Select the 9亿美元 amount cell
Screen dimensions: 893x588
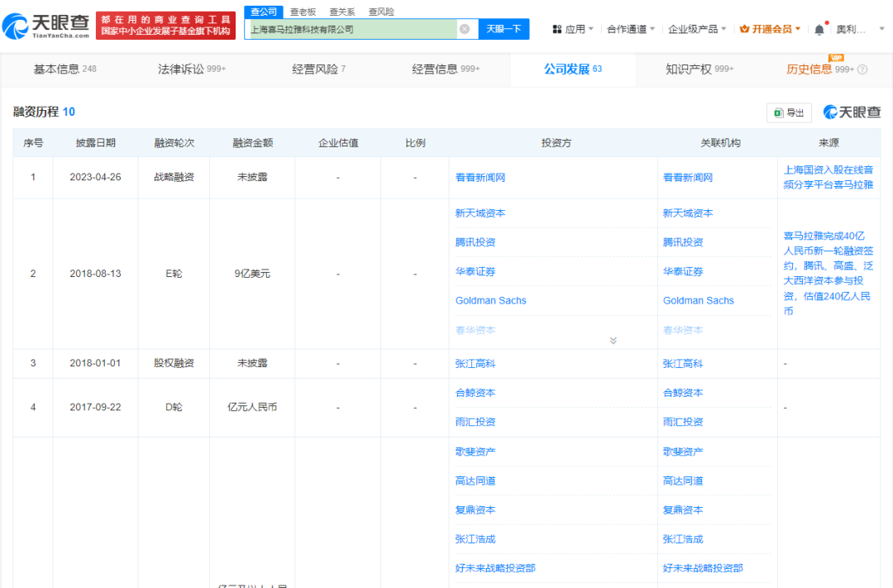tap(252, 274)
